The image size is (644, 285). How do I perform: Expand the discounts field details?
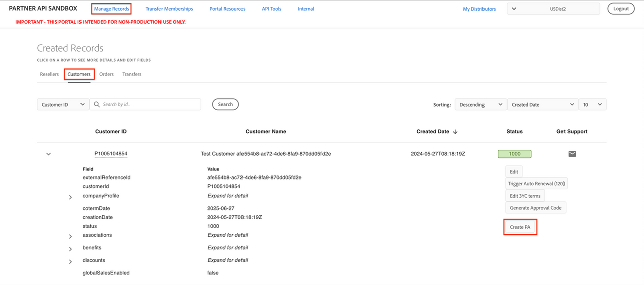coord(71,261)
